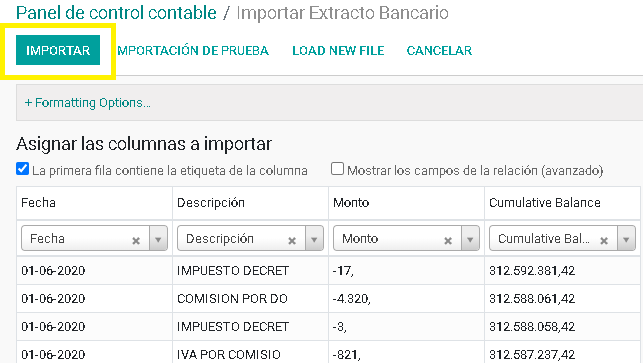This screenshot has height=363, width=643.
Task: Click CANCELAR to abort import
Action: click(x=439, y=50)
